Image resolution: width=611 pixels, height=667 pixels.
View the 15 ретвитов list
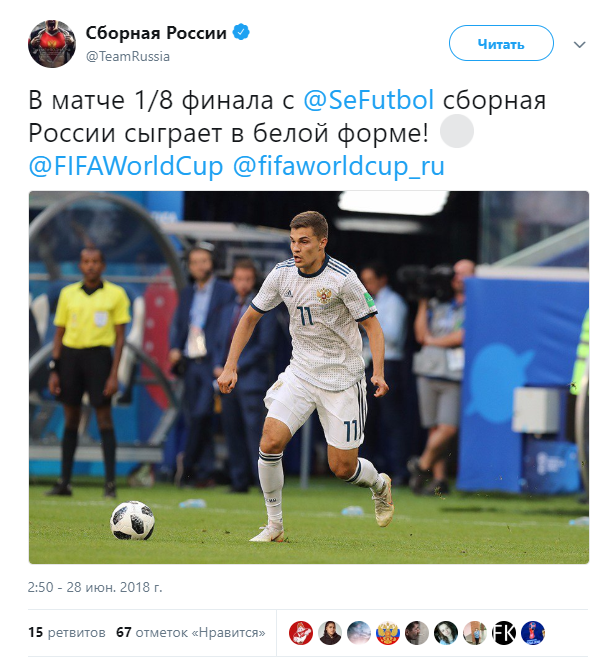(67, 633)
